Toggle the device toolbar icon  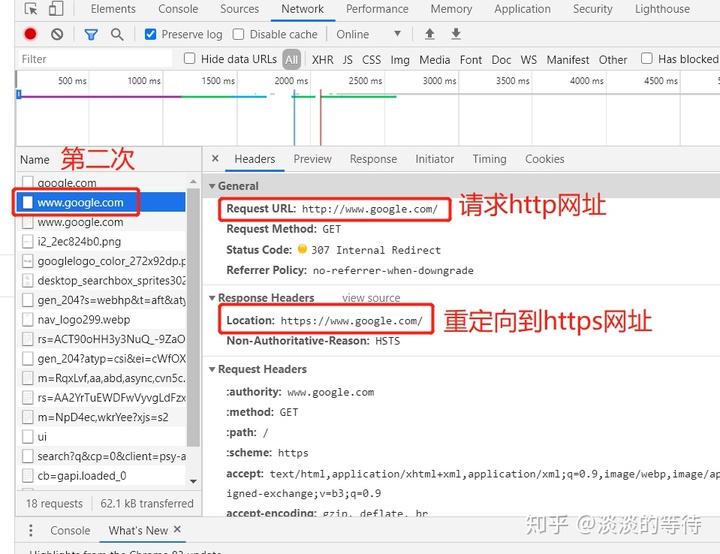pos(56,9)
